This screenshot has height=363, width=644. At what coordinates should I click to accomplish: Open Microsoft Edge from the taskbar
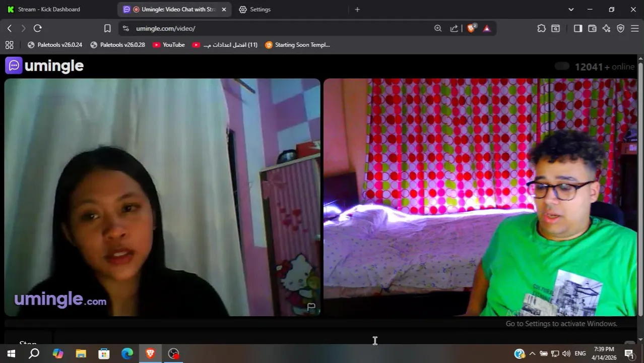(x=127, y=353)
